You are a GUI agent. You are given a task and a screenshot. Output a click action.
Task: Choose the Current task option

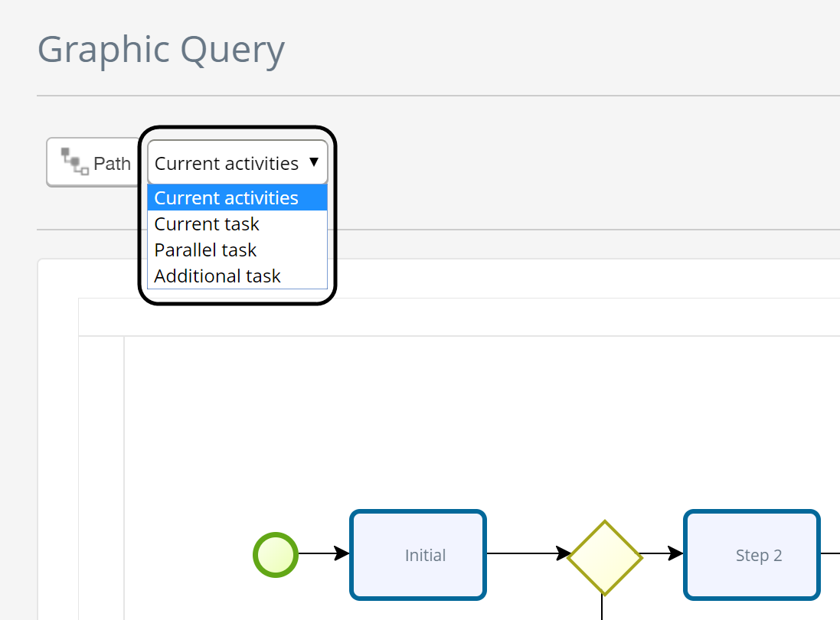click(237, 224)
